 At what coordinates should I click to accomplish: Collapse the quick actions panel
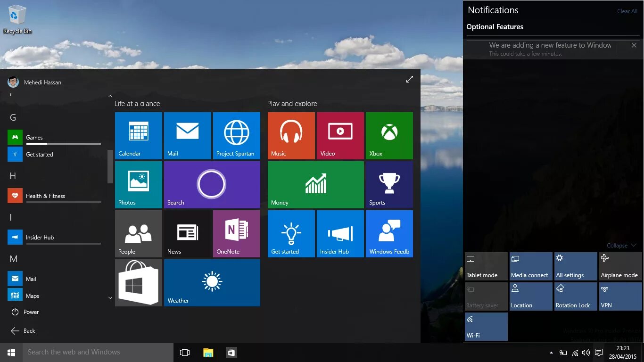(x=622, y=246)
